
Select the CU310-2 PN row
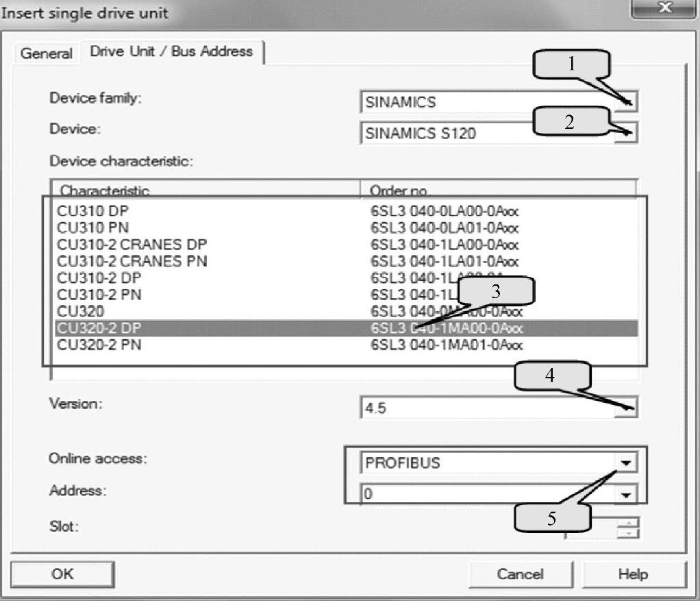pyautogui.click(x=346, y=295)
